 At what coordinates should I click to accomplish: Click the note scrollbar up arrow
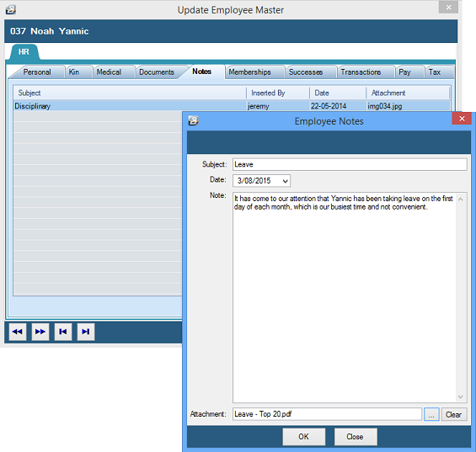461,199
